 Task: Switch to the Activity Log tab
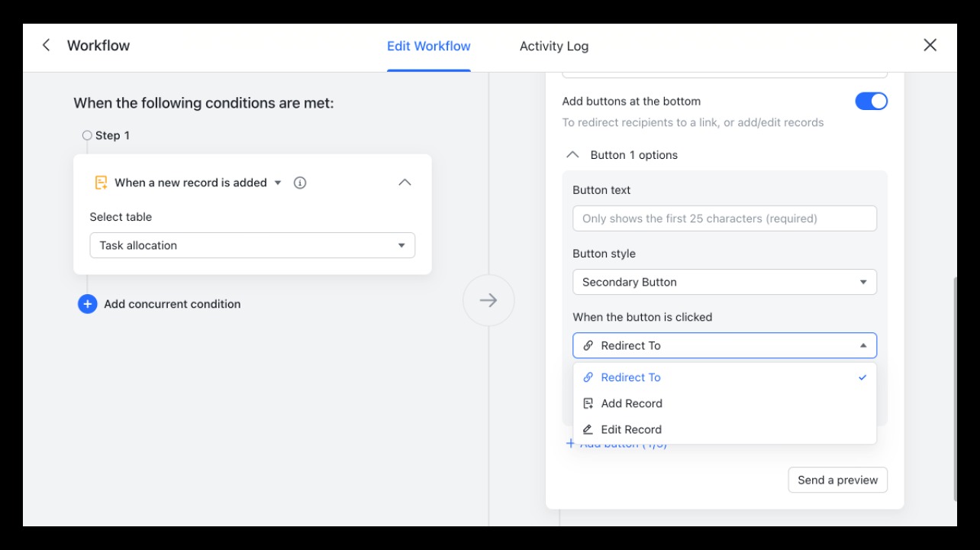[x=553, y=47]
